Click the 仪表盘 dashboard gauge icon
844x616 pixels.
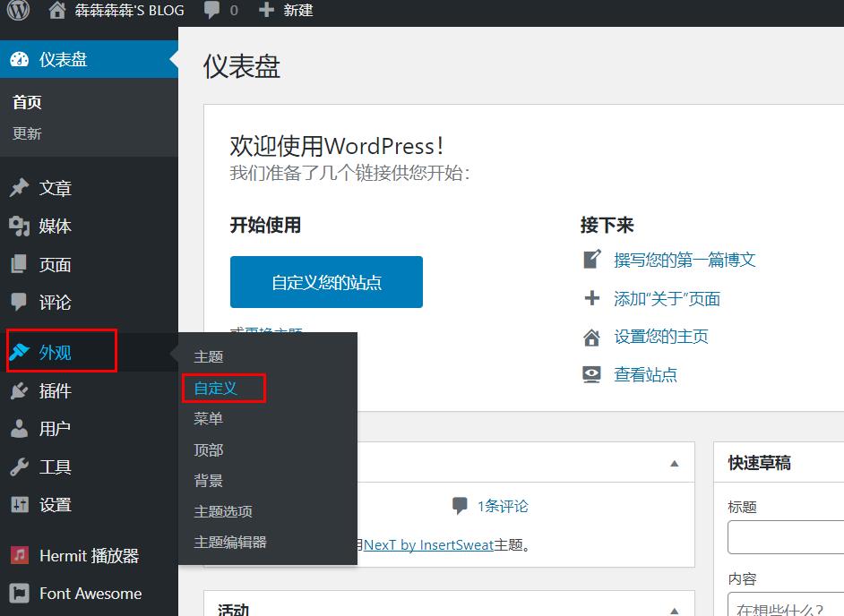coord(20,59)
